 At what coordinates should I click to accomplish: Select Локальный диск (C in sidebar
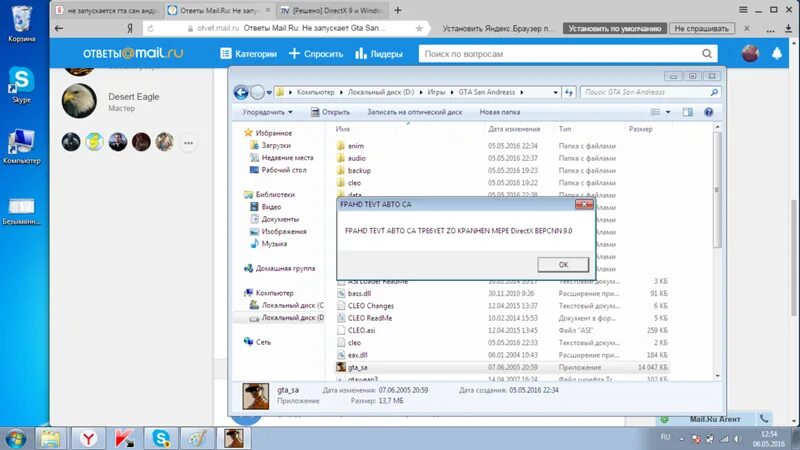tap(292, 305)
